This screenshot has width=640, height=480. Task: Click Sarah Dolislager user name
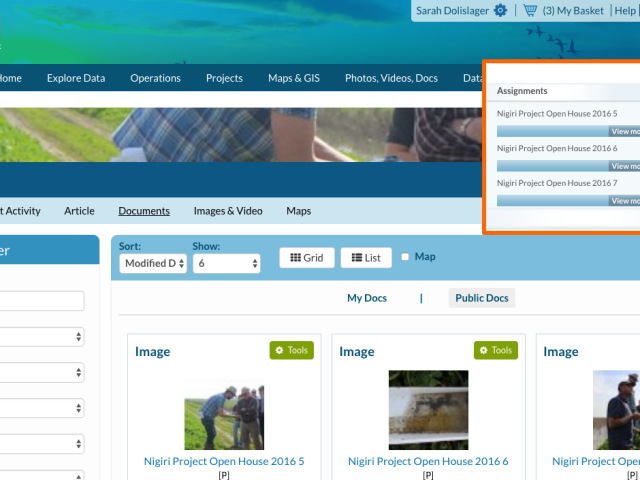tap(452, 11)
